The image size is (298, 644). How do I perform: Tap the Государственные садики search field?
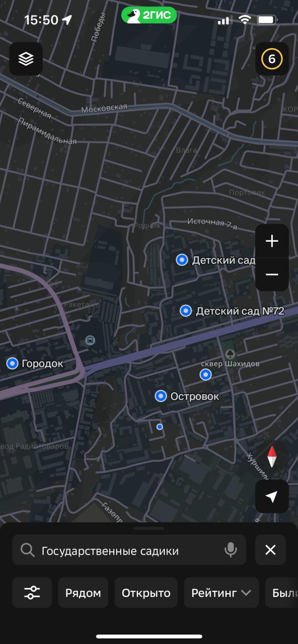click(129, 550)
